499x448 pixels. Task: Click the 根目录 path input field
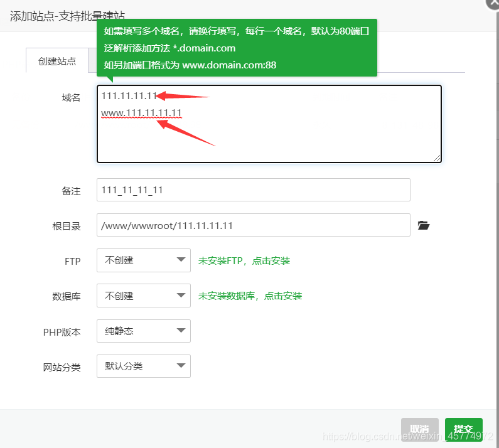254,225
